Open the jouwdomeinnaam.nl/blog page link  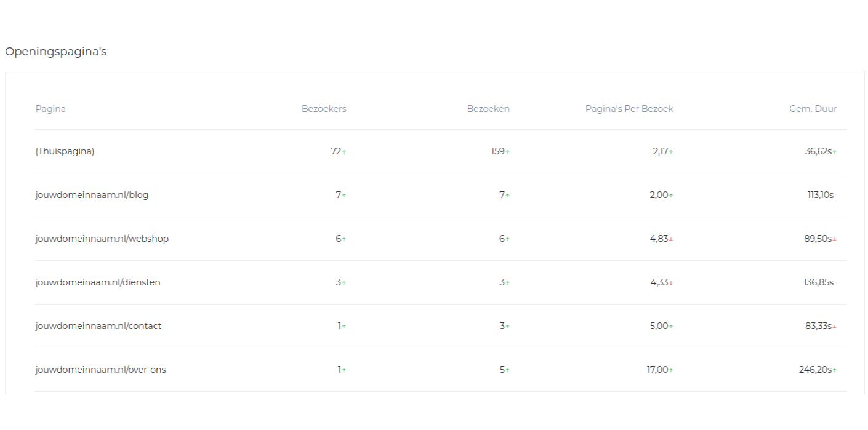coord(92,195)
